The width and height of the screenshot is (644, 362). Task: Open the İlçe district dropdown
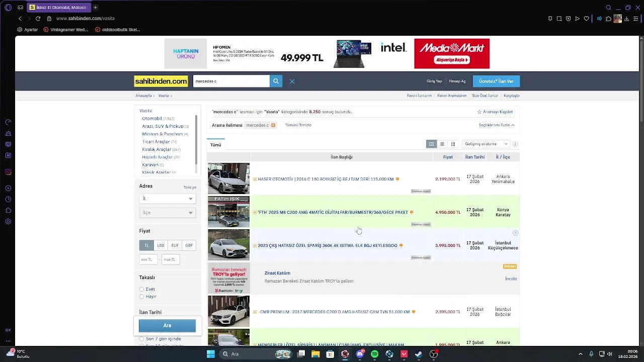point(167,213)
